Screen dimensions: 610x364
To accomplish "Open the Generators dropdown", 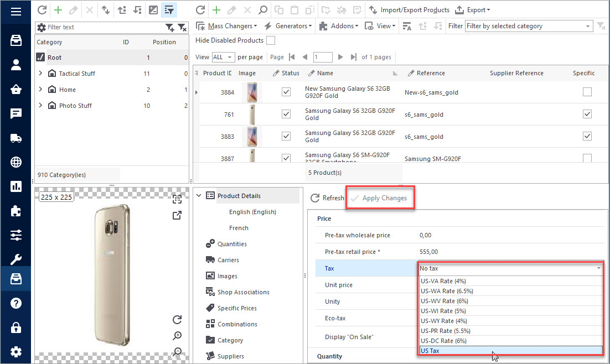I will pyautogui.click(x=288, y=26).
